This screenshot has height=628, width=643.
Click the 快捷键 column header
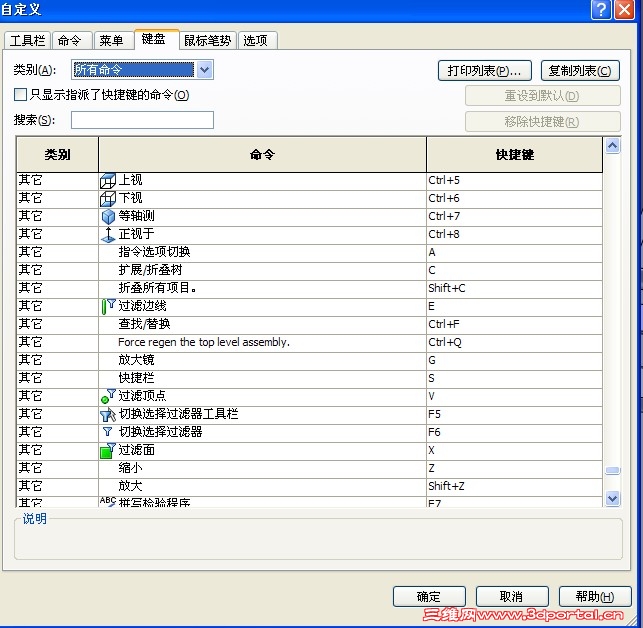(515, 155)
